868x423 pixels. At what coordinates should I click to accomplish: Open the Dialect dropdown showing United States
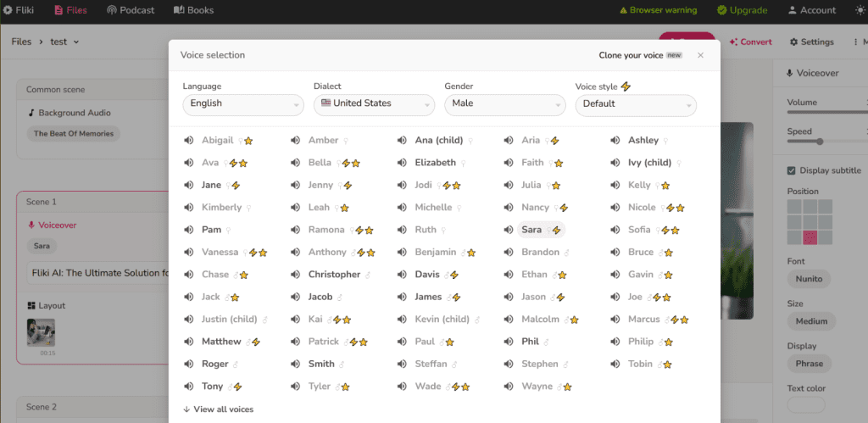tap(374, 104)
